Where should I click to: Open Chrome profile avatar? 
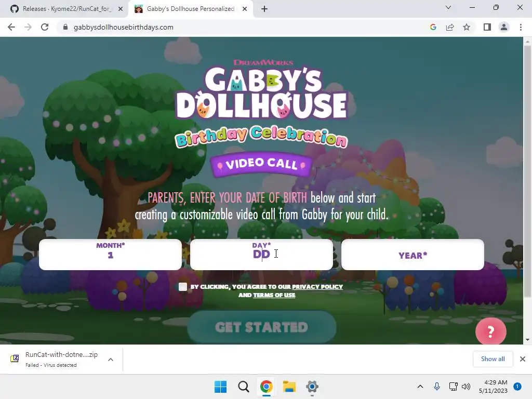click(x=504, y=27)
